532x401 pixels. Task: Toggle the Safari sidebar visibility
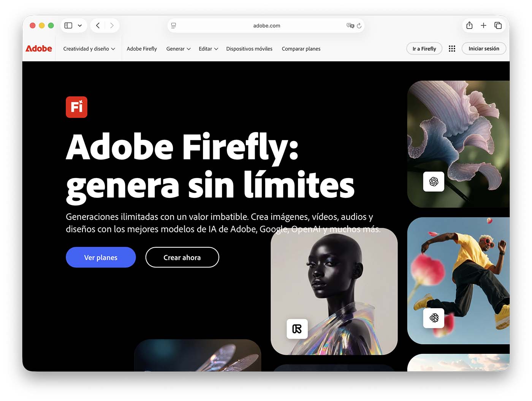tap(68, 25)
